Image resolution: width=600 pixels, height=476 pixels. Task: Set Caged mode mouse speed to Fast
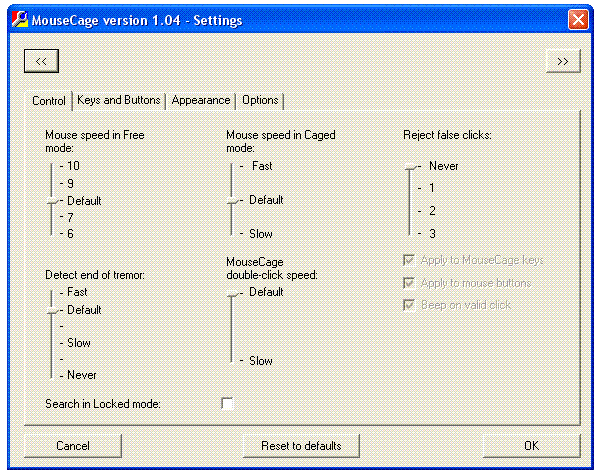(262, 166)
